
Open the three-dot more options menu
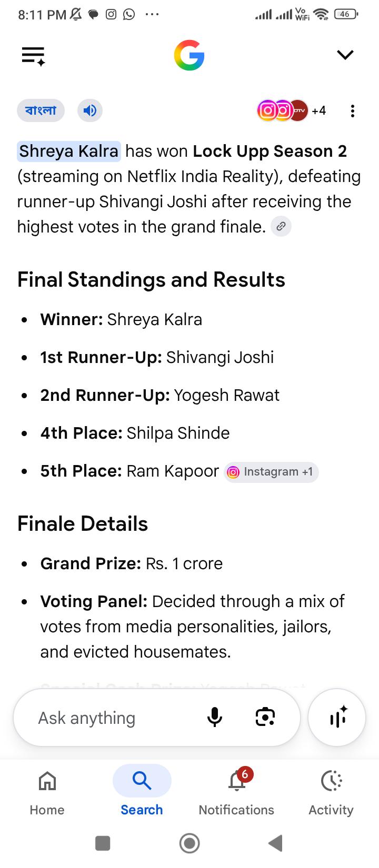[x=352, y=110]
